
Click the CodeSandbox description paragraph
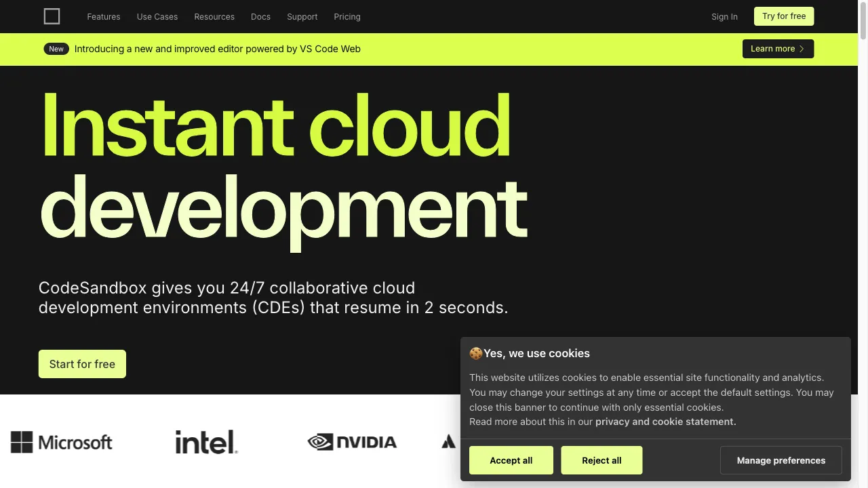[x=273, y=298]
